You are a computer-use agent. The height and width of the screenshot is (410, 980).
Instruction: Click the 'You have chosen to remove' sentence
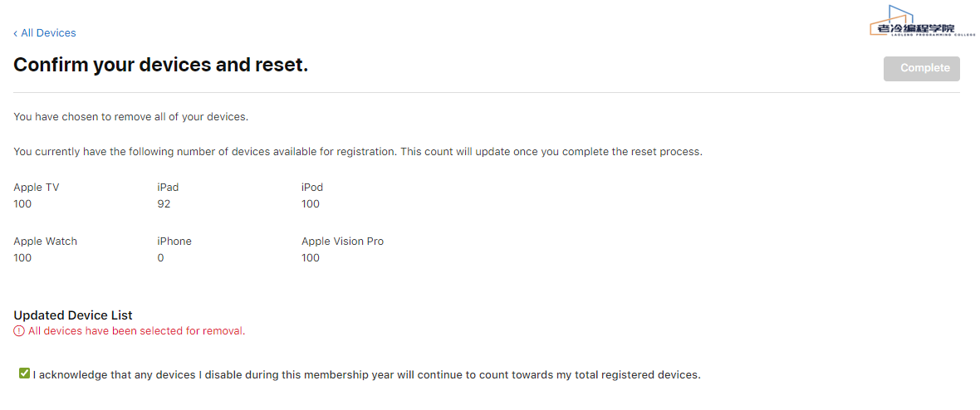[x=131, y=117]
